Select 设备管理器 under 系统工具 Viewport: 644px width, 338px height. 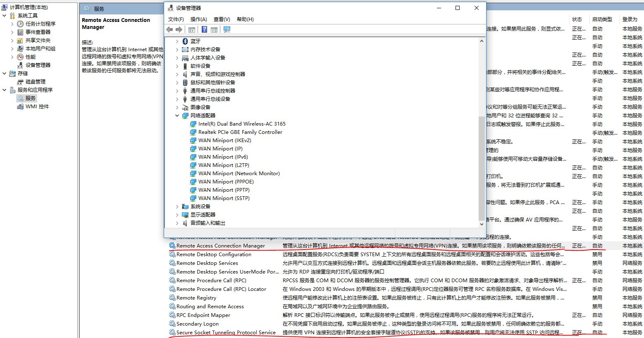(37, 65)
